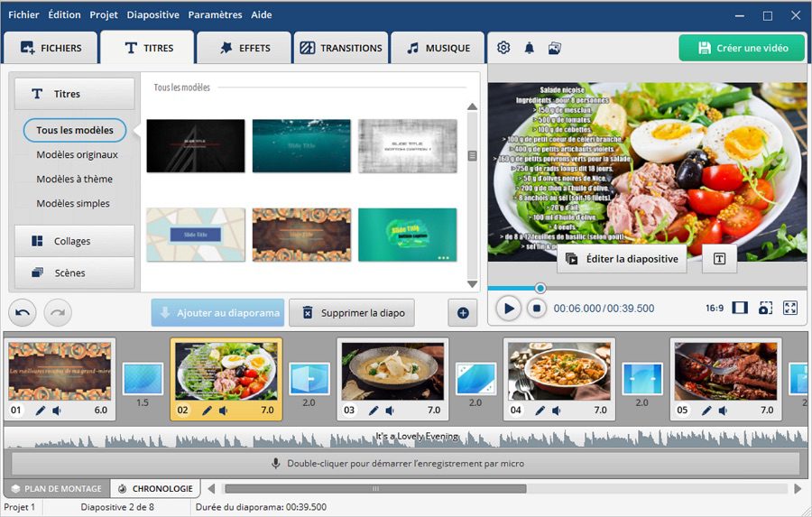Enter fullscreen preview mode

(x=790, y=308)
